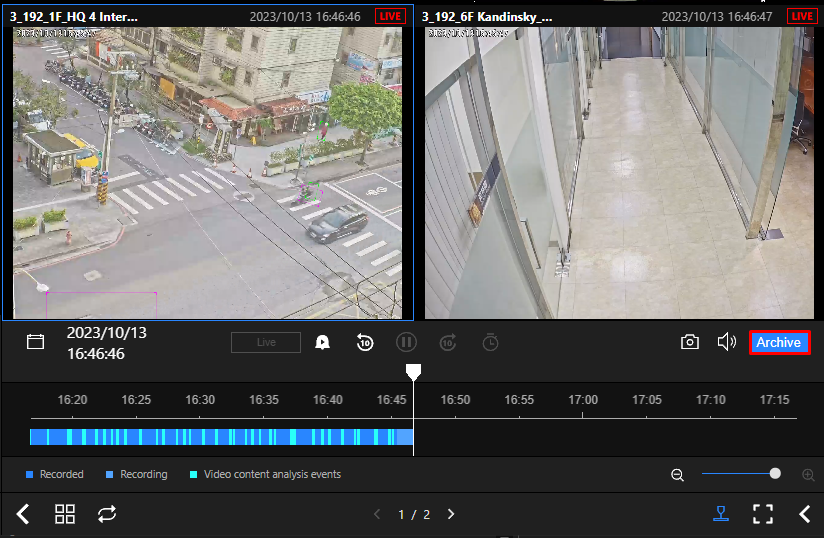The height and width of the screenshot is (538, 824).
Task: Select the 6F Kandinsky camera view
Action: 619,172
